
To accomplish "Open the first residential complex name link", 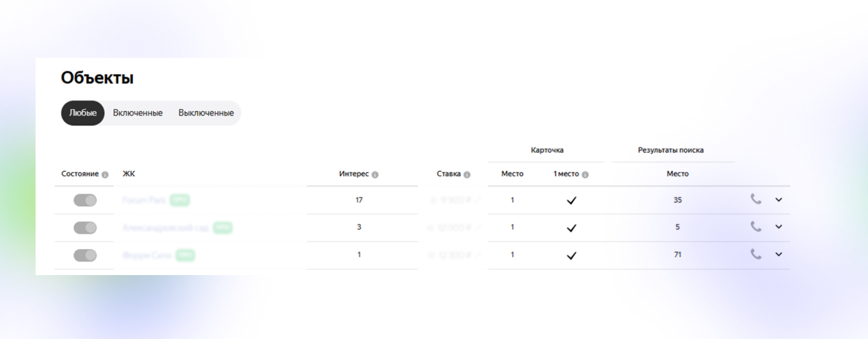I will point(143,200).
